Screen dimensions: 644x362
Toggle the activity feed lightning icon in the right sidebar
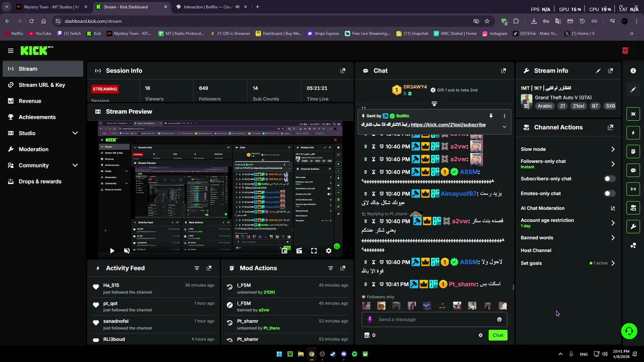pos(633,133)
